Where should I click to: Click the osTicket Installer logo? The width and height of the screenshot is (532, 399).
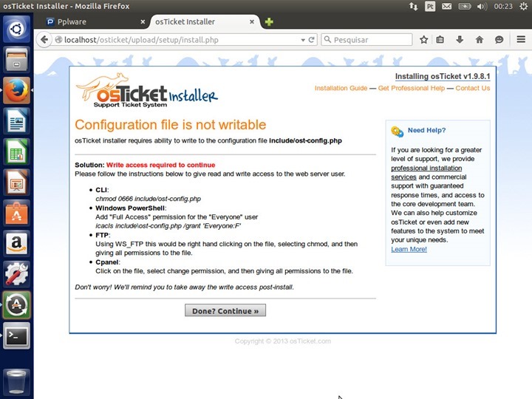click(x=146, y=90)
